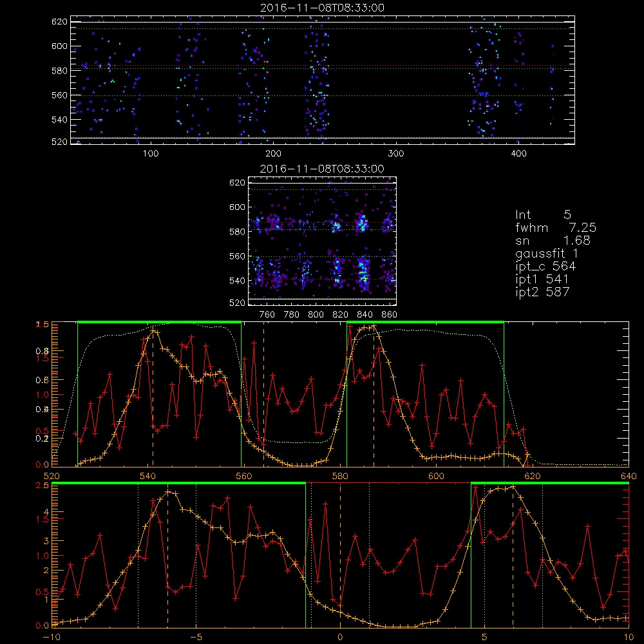Click x-axis label 640 on third plot

click(x=629, y=477)
